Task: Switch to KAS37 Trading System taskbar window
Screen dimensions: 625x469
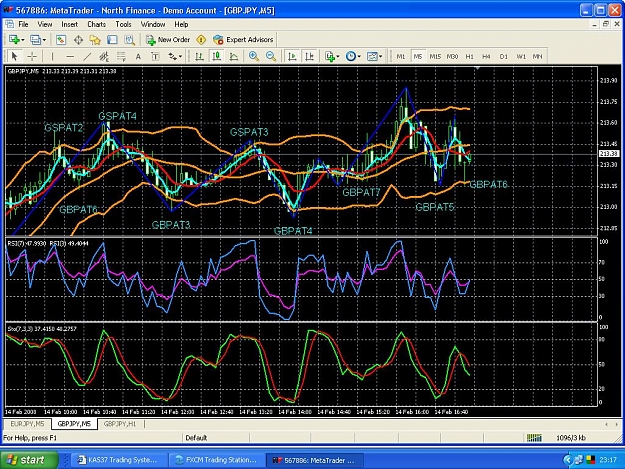Action: (x=120, y=460)
